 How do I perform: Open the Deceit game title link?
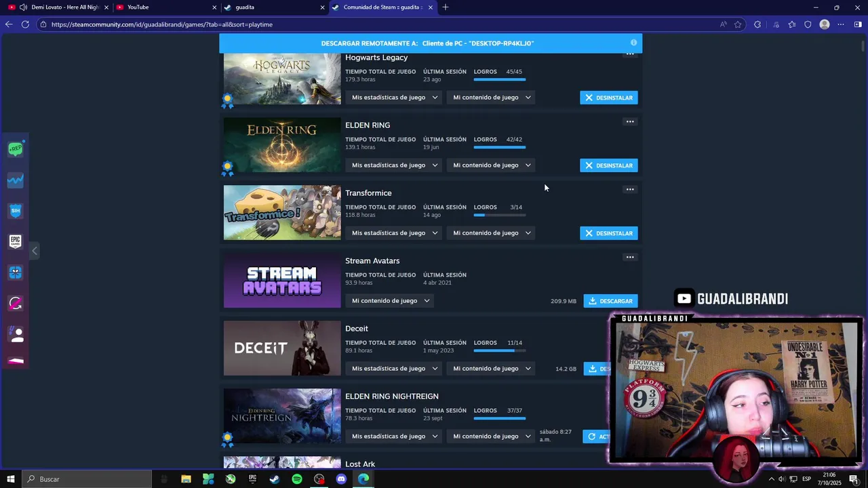[357, 329]
